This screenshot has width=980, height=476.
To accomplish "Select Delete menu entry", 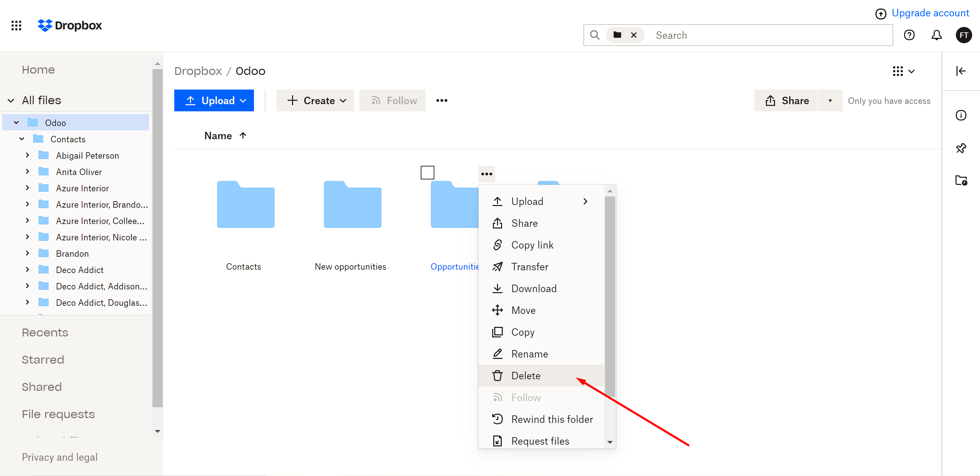I will (541, 376).
